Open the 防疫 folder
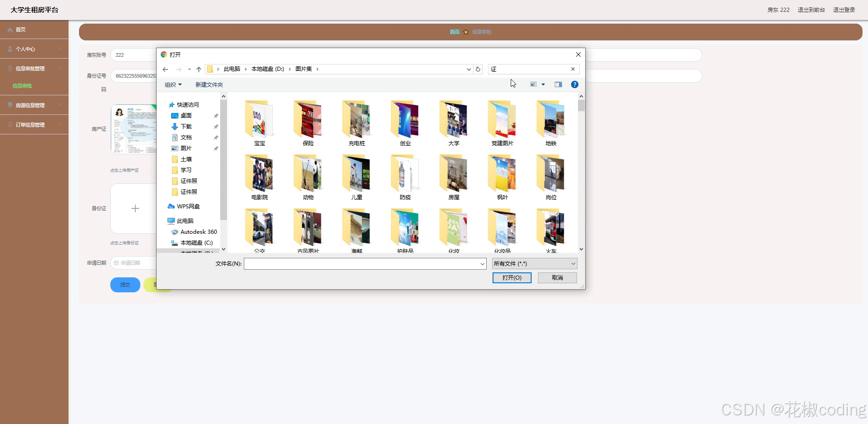The height and width of the screenshot is (424, 868). tap(405, 177)
